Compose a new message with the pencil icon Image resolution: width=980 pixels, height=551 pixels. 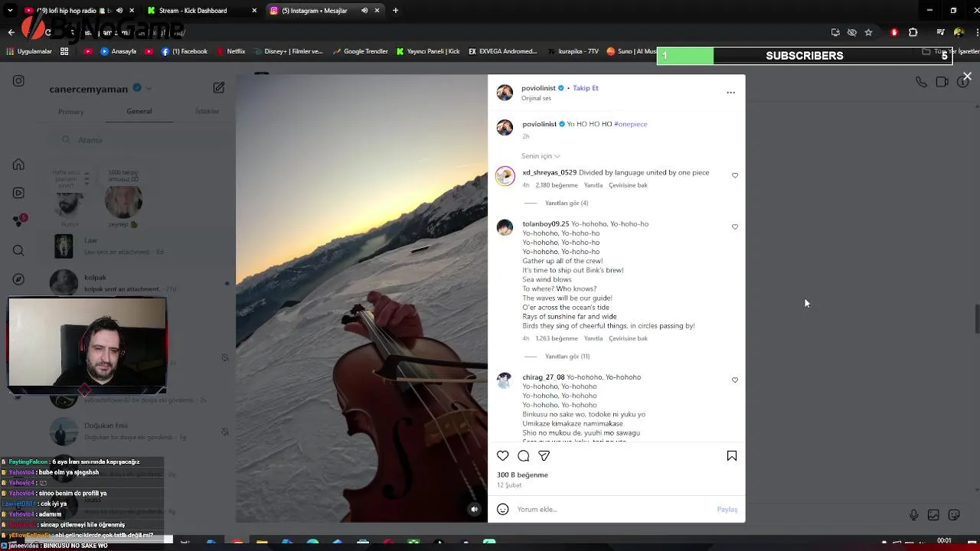point(219,88)
